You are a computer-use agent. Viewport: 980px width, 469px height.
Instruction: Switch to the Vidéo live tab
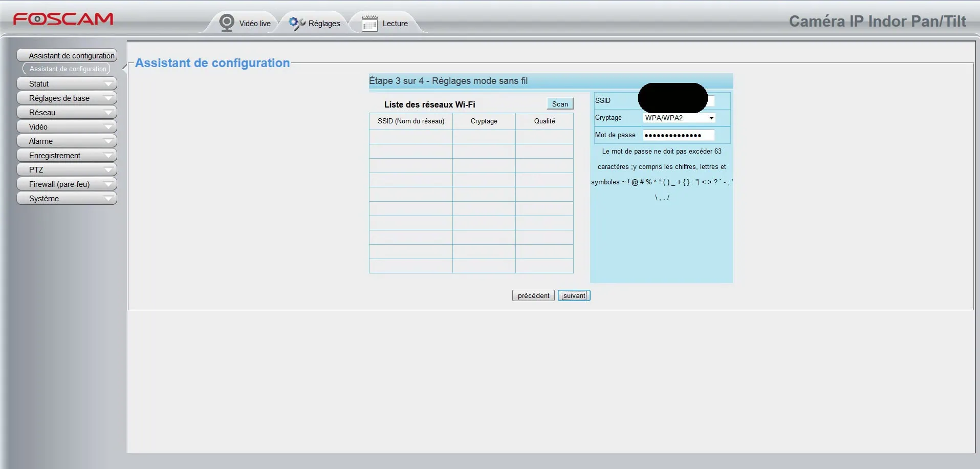coord(254,24)
